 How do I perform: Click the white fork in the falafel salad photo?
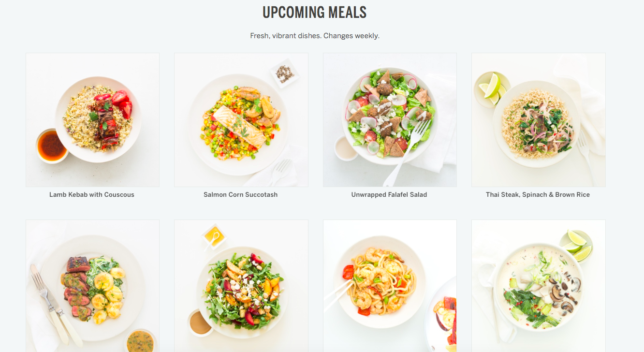click(x=407, y=152)
